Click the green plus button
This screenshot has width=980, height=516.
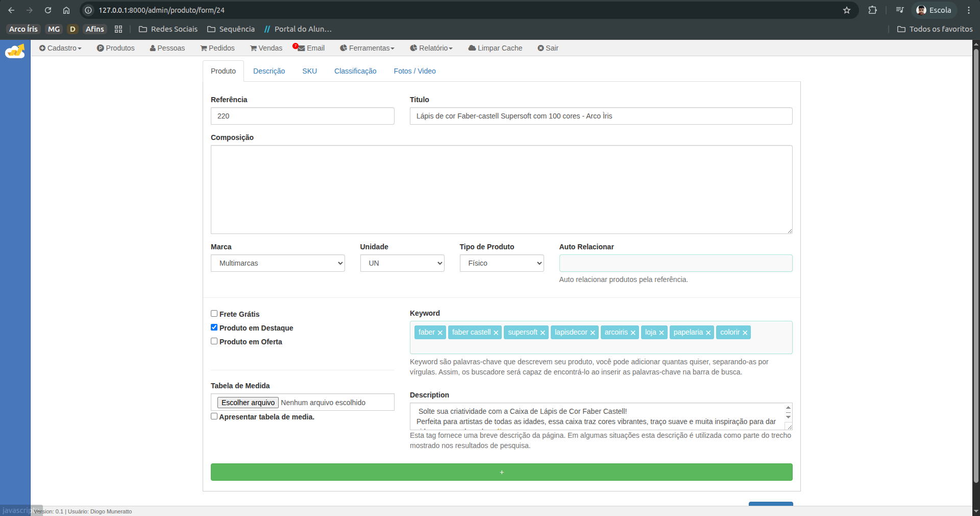501,472
